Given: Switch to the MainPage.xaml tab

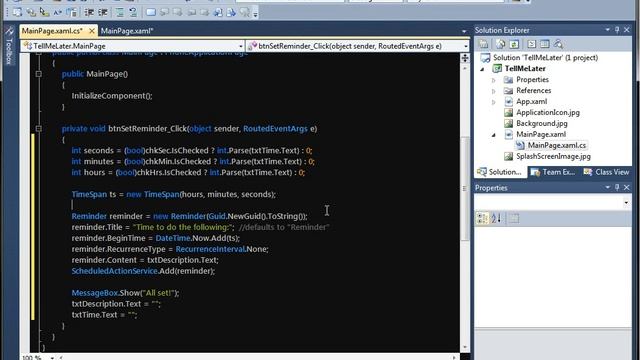Looking at the screenshot, I should (127, 31).
